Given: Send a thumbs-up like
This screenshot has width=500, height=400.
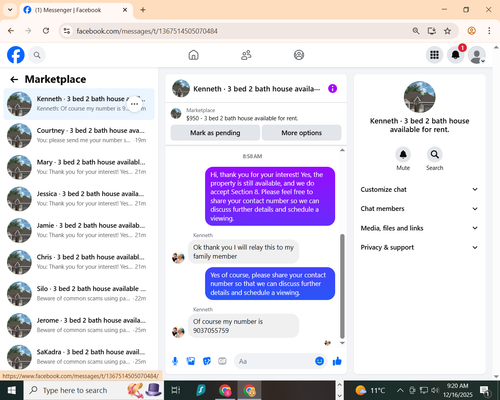Looking at the screenshot, I should coord(337,361).
